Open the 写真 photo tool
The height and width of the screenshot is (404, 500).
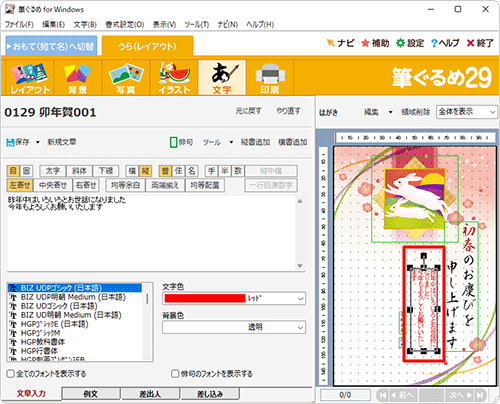point(125,78)
